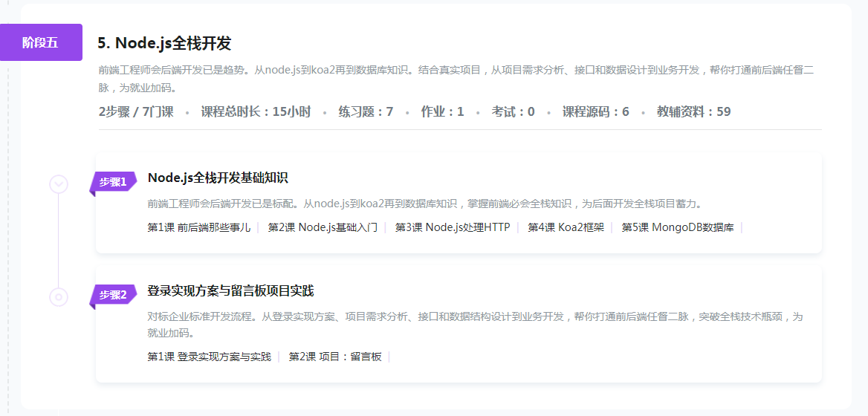The height and width of the screenshot is (416, 868).
Task: Open 登录实现方案与留言板项目实践 step title
Action: [231, 291]
